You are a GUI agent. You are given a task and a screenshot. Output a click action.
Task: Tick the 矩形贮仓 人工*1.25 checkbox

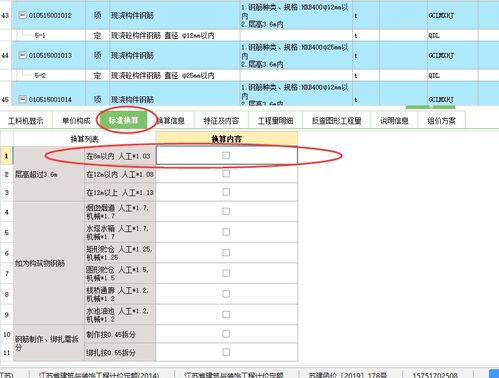click(x=226, y=253)
